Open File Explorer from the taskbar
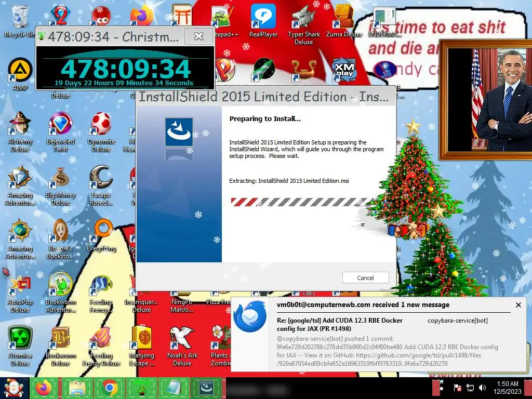Viewport: 532px width, 399px height. pyautogui.click(x=77, y=388)
